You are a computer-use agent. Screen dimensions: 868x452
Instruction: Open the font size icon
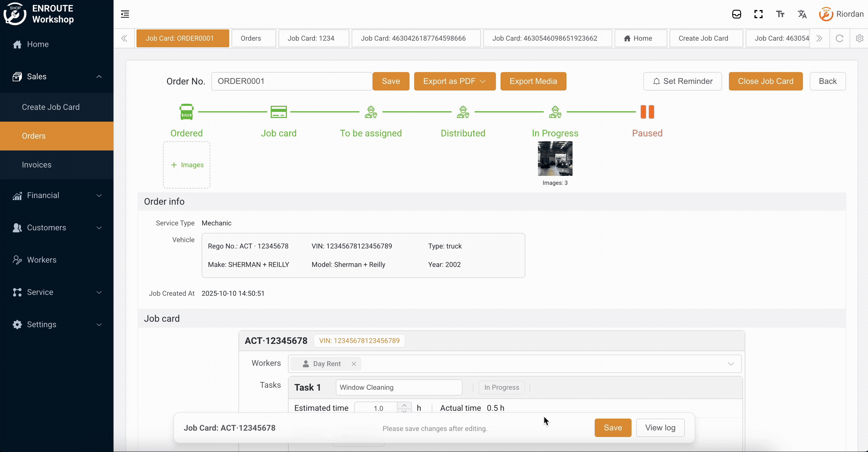pos(780,14)
